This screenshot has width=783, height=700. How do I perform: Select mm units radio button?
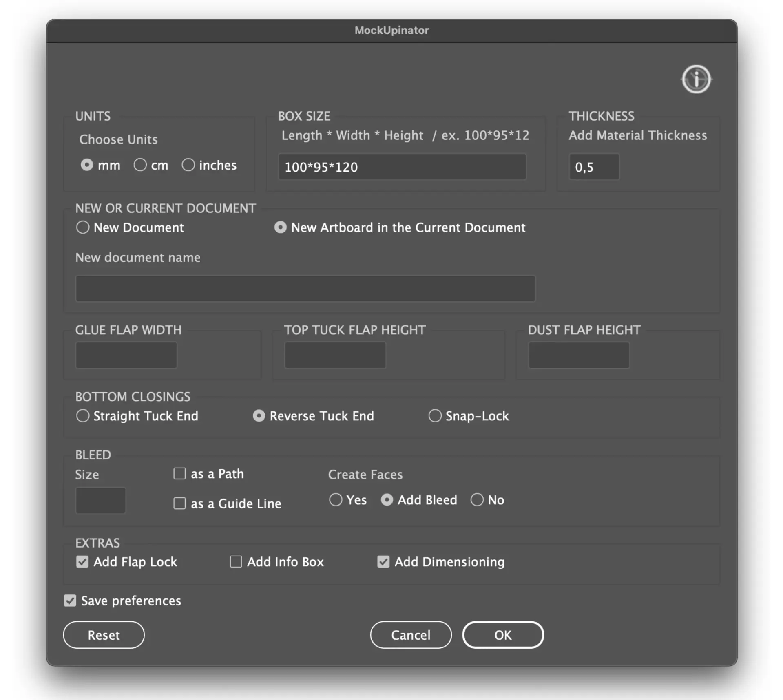pos(86,165)
